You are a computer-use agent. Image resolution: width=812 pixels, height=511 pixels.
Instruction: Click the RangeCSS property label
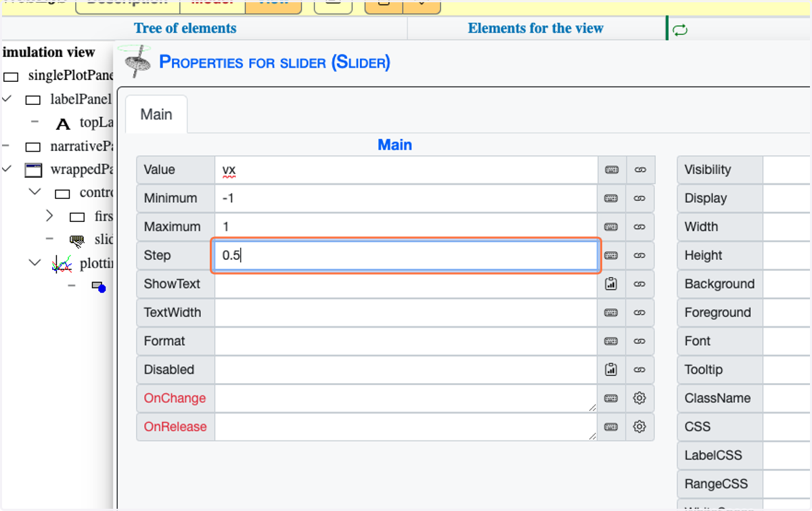[716, 483]
